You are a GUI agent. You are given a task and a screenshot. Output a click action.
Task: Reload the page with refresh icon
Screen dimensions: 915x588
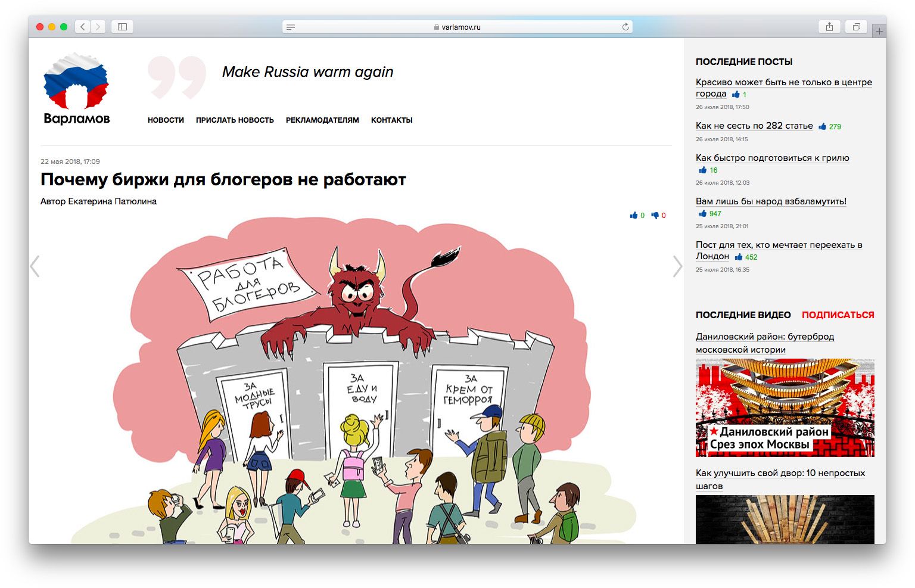pos(625,27)
